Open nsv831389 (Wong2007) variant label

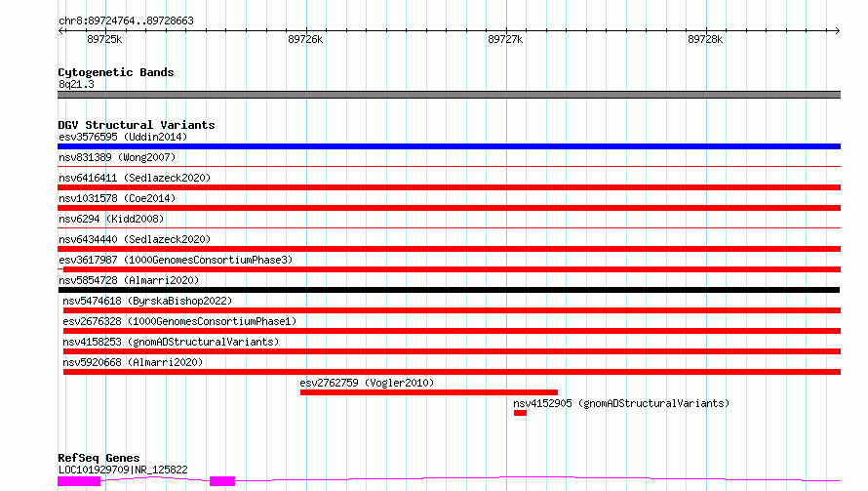point(117,157)
